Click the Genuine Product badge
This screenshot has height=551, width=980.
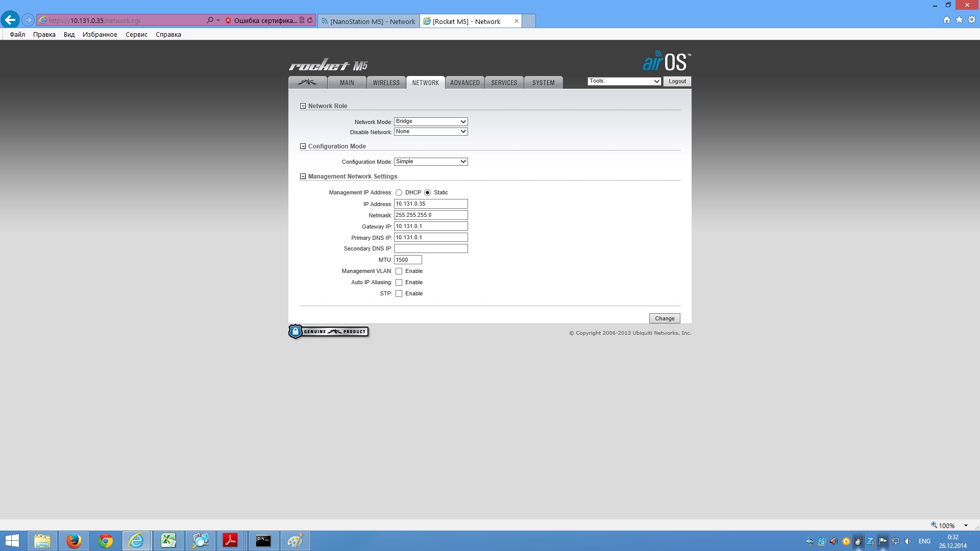329,332
